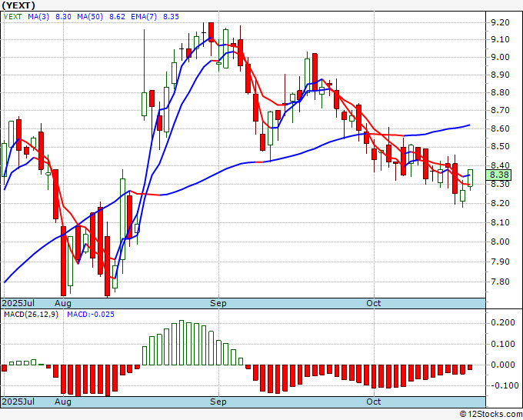
Task: Click the MACD:-0.025 value readout
Action: coord(91,315)
